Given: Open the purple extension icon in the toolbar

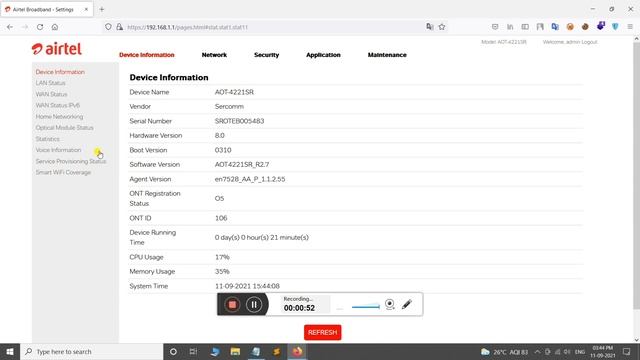Looking at the screenshot, I should click(x=600, y=26).
